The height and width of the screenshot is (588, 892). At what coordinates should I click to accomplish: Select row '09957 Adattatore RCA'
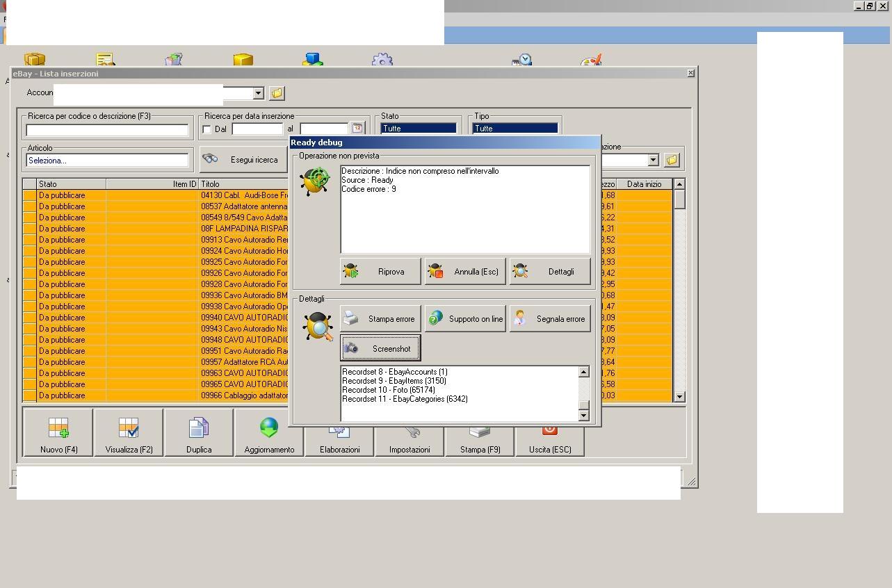click(155, 362)
